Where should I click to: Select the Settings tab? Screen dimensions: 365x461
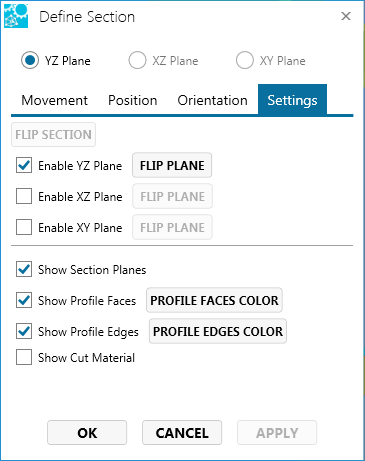tap(292, 100)
